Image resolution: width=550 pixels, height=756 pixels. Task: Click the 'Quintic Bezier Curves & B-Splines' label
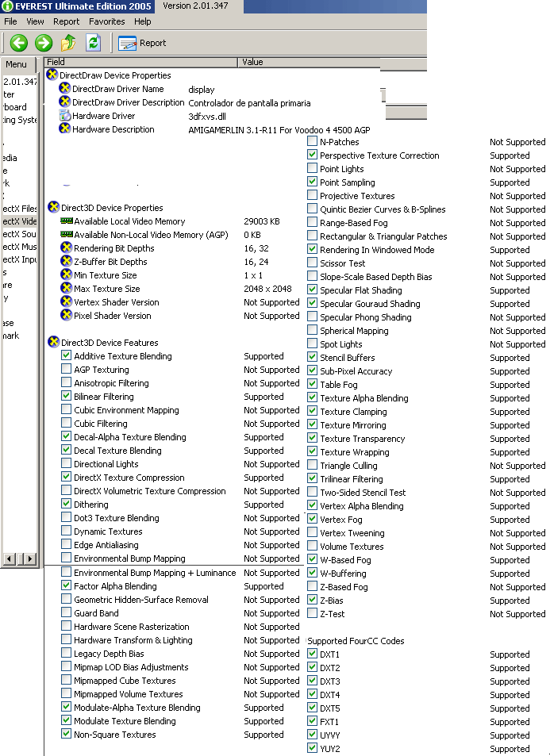point(383,209)
